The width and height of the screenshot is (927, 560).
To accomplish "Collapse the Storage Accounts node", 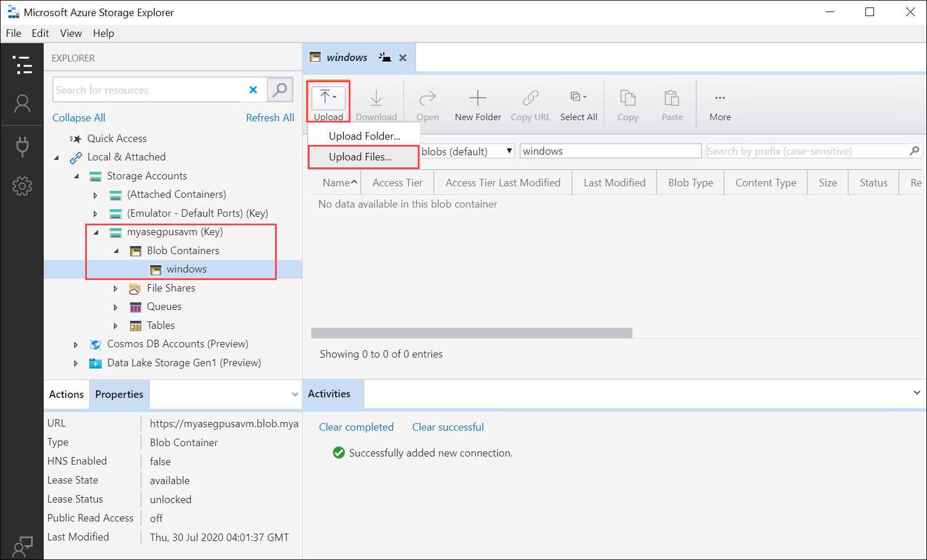I will [x=77, y=176].
